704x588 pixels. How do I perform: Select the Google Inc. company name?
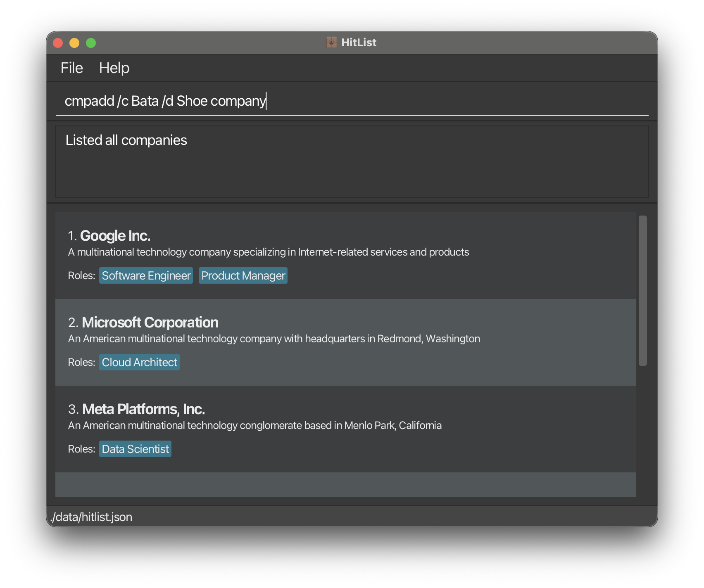115,236
